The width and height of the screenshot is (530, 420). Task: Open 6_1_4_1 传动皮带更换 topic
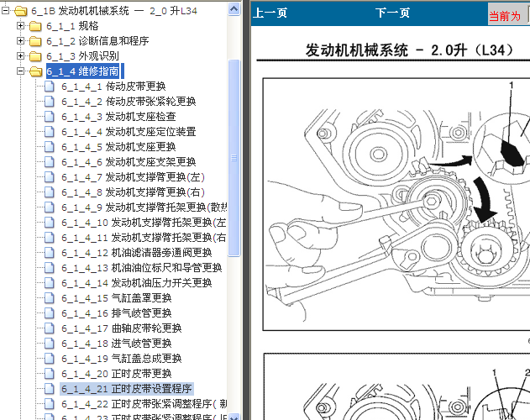tap(113, 87)
